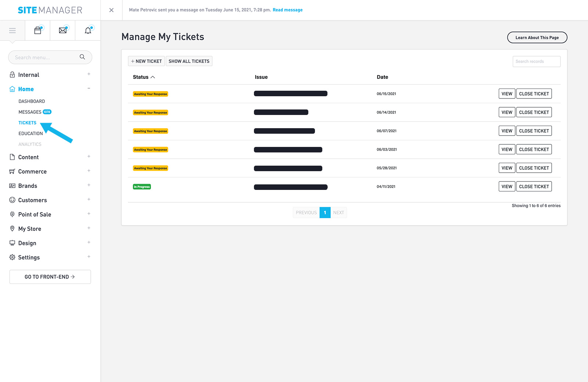The height and width of the screenshot is (382, 588).
Task: Select the Internal lock icon
Action: [x=12, y=74]
